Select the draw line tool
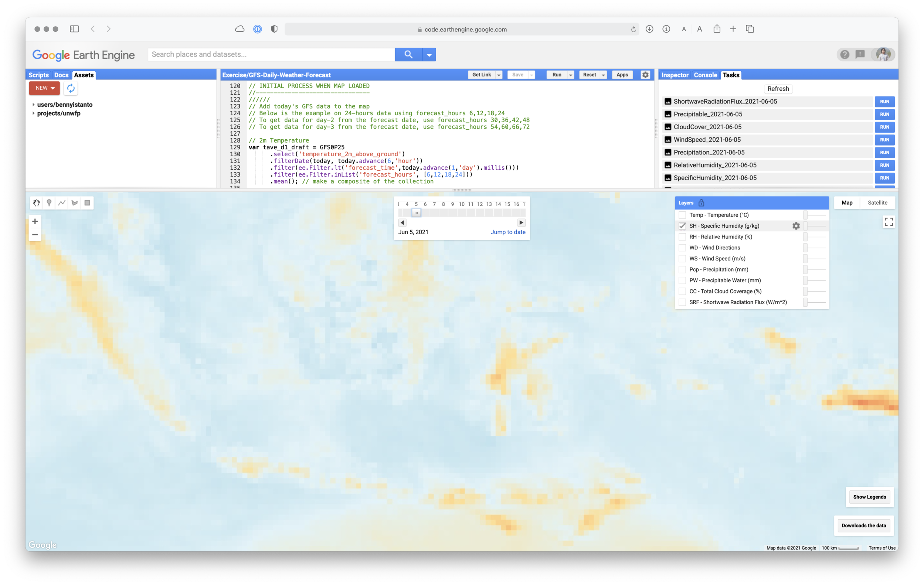This screenshot has height=585, width=924. (x=62, y=203)
